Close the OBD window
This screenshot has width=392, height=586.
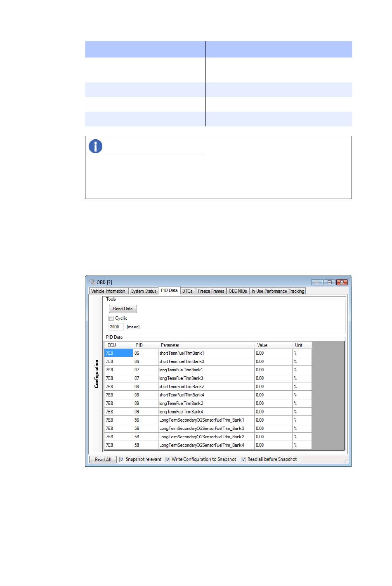[x=342, y=282]
